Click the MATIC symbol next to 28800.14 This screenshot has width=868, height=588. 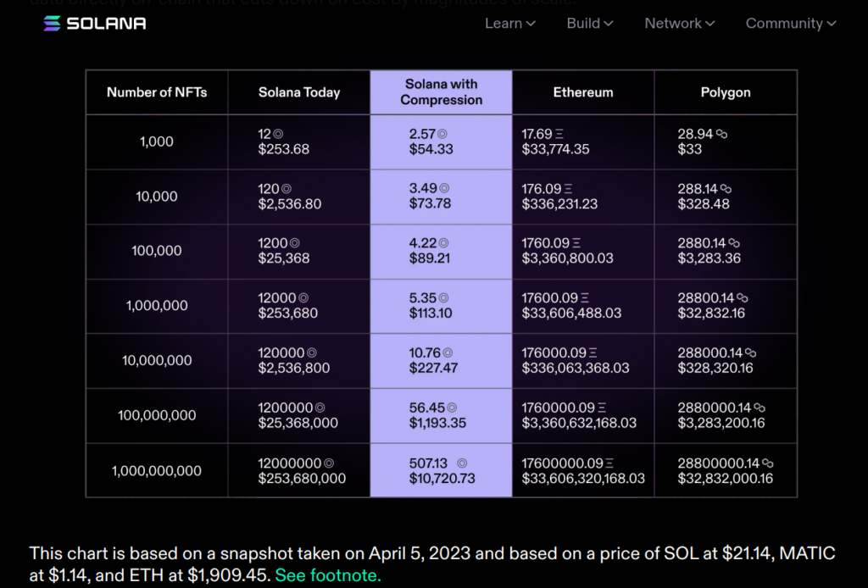coord(743,297)
